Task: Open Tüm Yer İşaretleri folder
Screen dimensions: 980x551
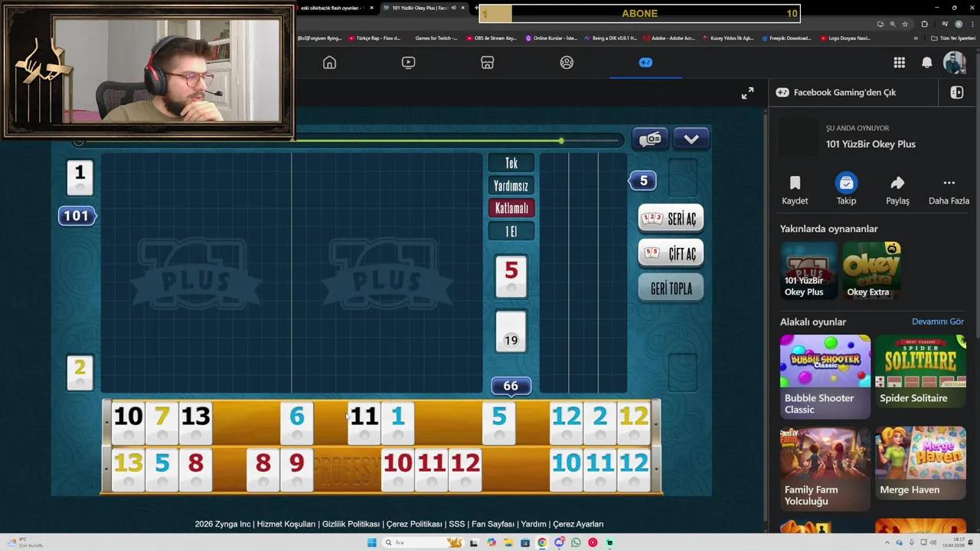Action: click(x=954, y=38)
